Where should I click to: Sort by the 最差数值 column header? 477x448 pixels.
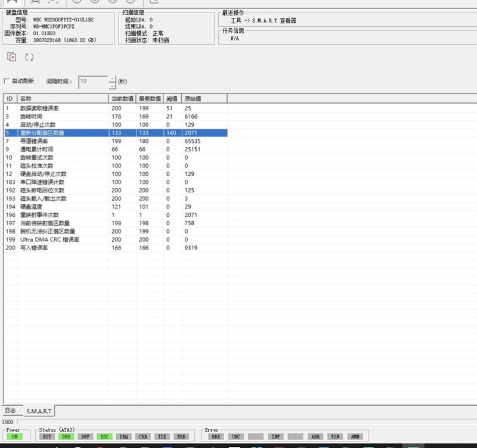(150, 98)
